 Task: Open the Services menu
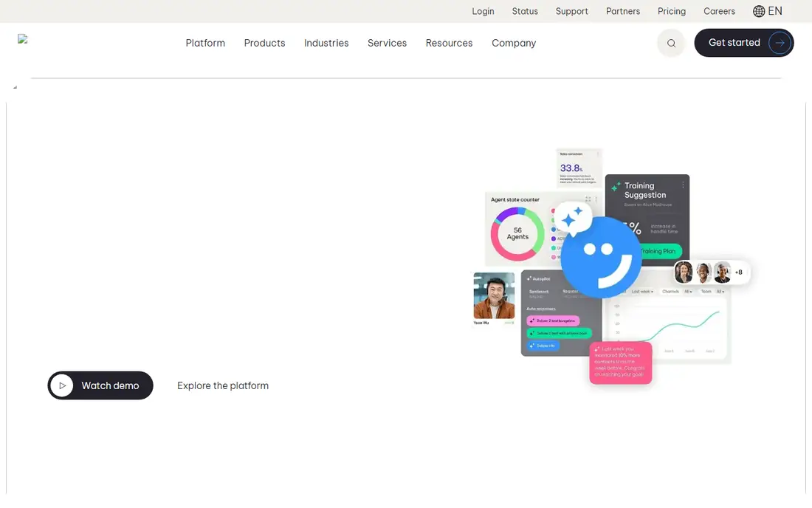(x=388, y=43)
